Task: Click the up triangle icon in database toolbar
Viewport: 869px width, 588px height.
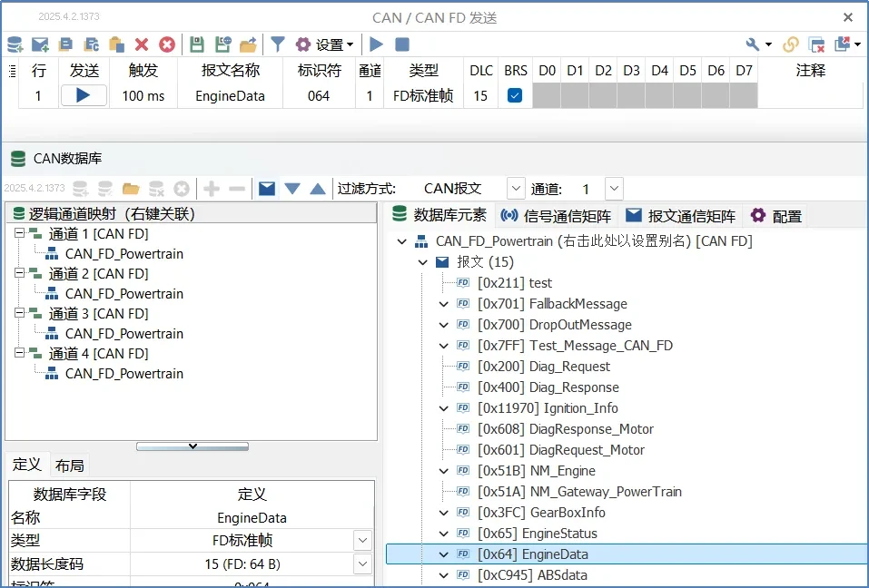Action: pos(318,189)
